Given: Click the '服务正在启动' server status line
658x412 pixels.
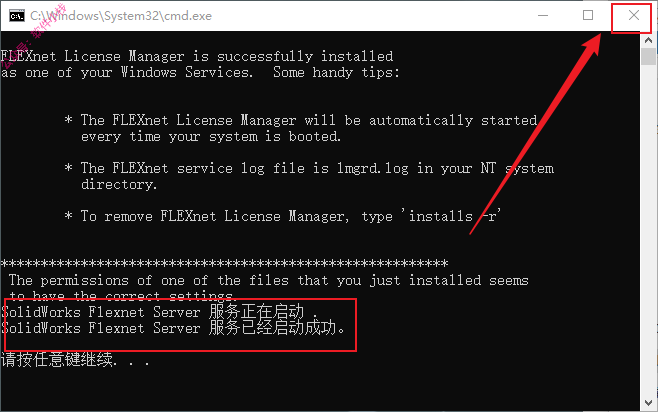Looking at the screenshot, I should pyautogui.click(x=159, y=312).
